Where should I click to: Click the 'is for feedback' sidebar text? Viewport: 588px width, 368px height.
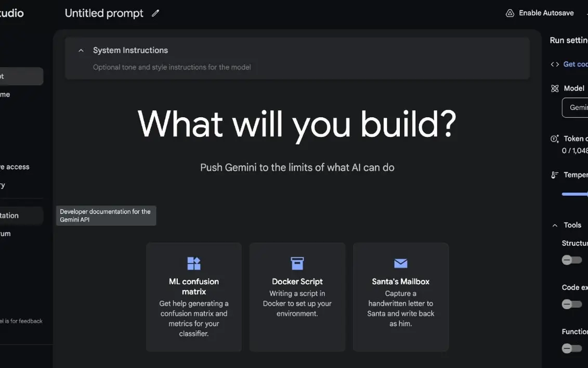coord(21,321)
